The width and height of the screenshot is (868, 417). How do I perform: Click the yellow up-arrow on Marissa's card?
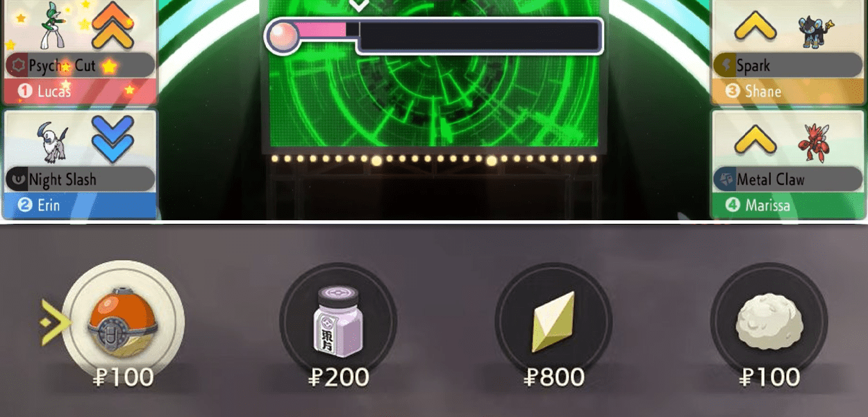[755, 141]
